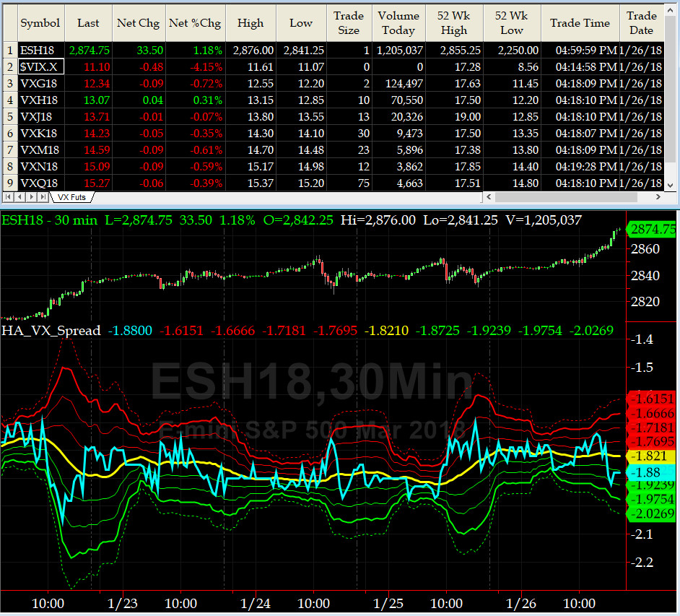Click the 2,874.75 last price cell
Screen dimensions: 680x616
(x=89, y=51)
